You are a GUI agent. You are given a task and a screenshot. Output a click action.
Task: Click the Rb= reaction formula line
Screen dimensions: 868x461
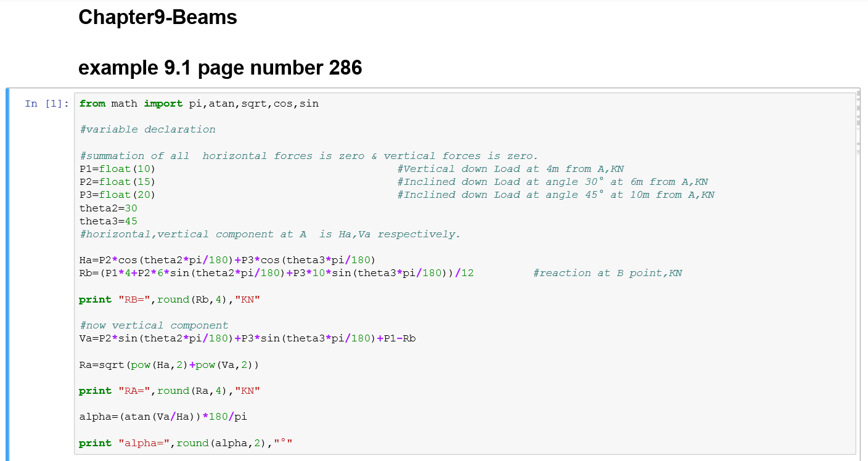pyautogui.click(x=276, y=273)
